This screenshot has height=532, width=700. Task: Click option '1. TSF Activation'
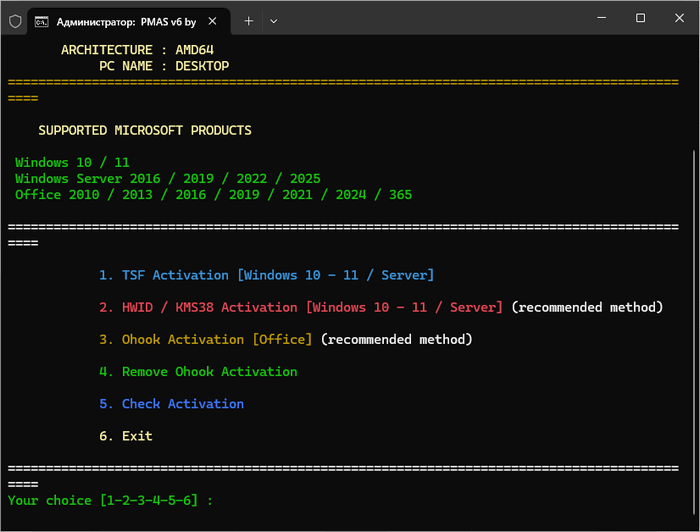[267, 275]
